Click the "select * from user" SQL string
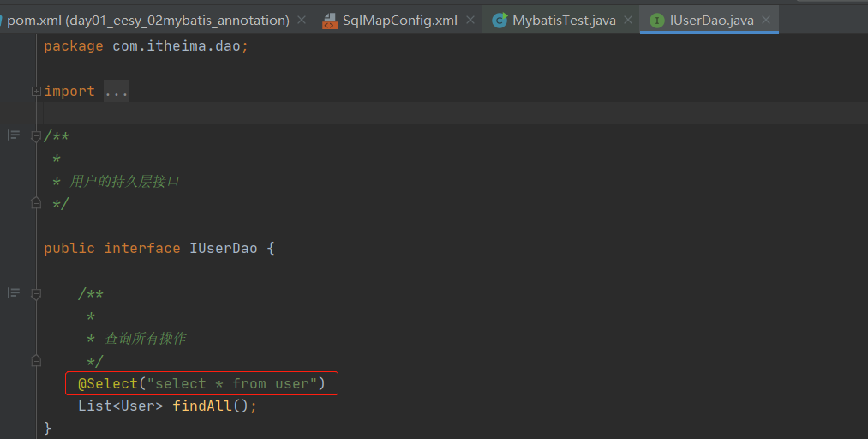The width and height of the screenshot is (868, 439). [x=232, y=383]
